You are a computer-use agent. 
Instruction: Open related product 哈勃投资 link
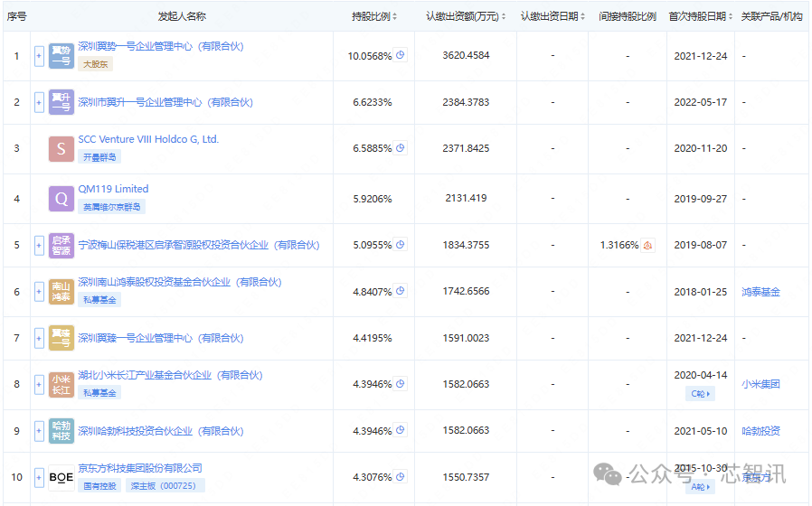[x=760, y=431]
